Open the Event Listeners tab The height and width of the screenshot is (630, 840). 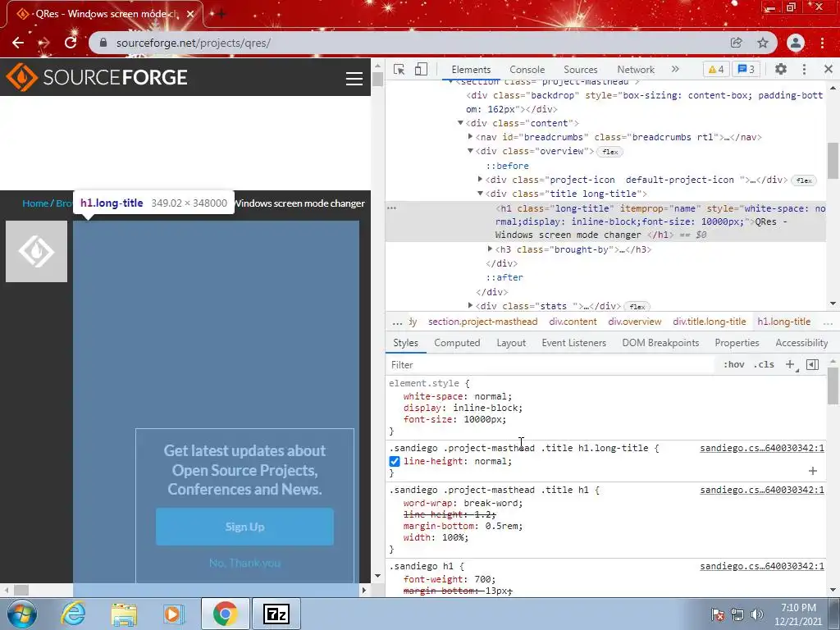(x=573, y=343)
